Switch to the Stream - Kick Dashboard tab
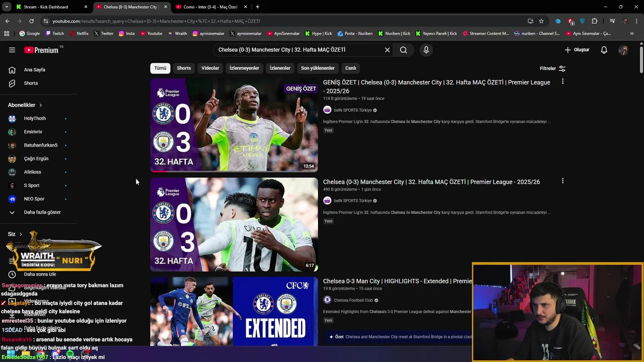This screenshot has width=644, height=362. point(51,7)
